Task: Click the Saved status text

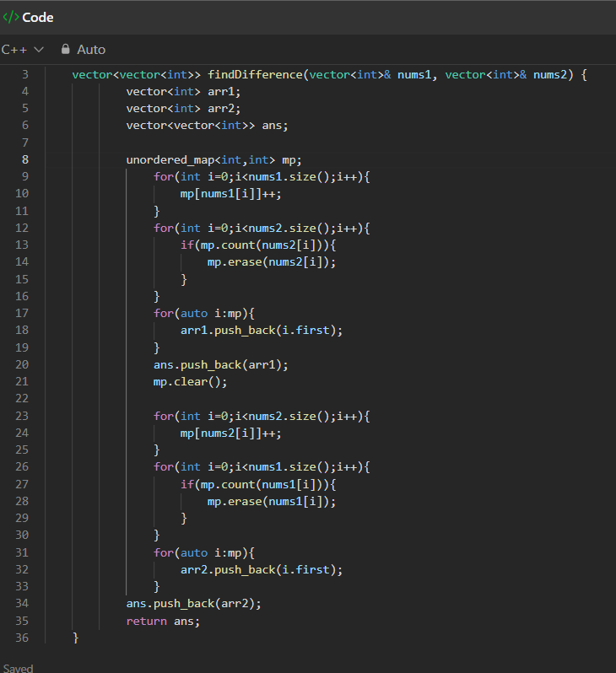Action: [x=18, y=668]
